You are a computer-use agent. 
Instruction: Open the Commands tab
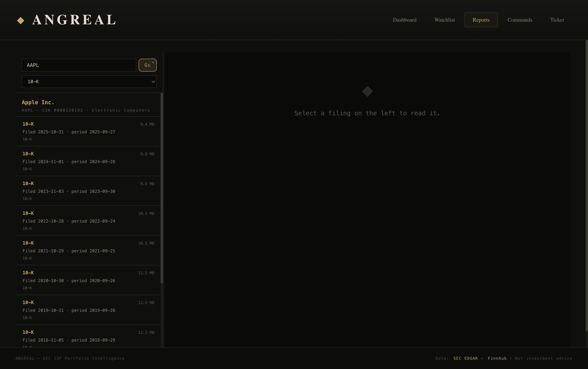(x=520, y=20)
